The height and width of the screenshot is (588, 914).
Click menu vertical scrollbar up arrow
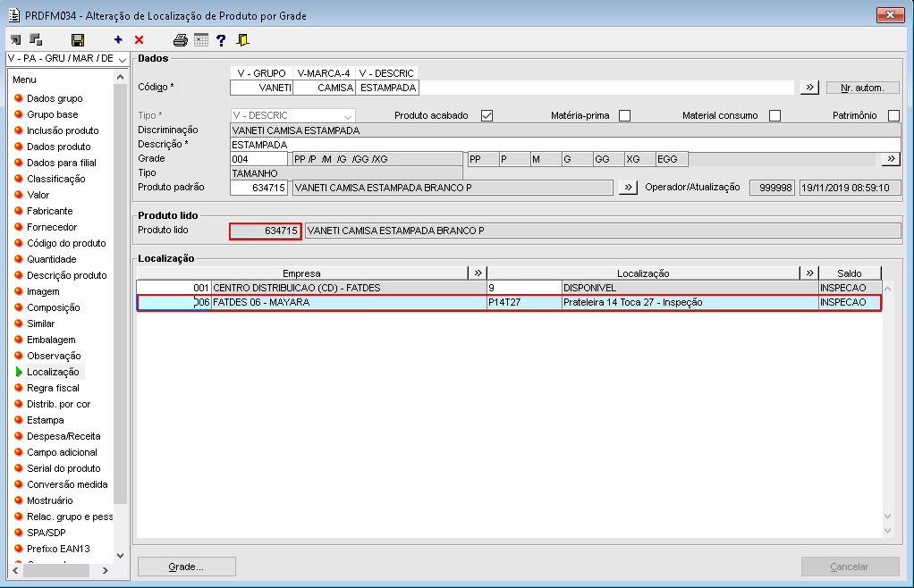click(120, 78)
